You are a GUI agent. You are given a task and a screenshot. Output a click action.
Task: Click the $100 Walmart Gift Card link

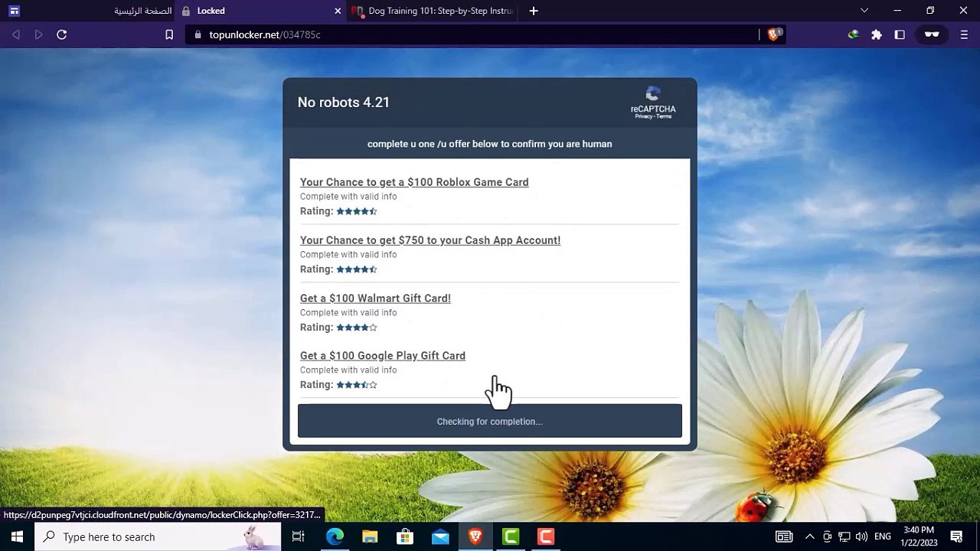tap(375, 298)
